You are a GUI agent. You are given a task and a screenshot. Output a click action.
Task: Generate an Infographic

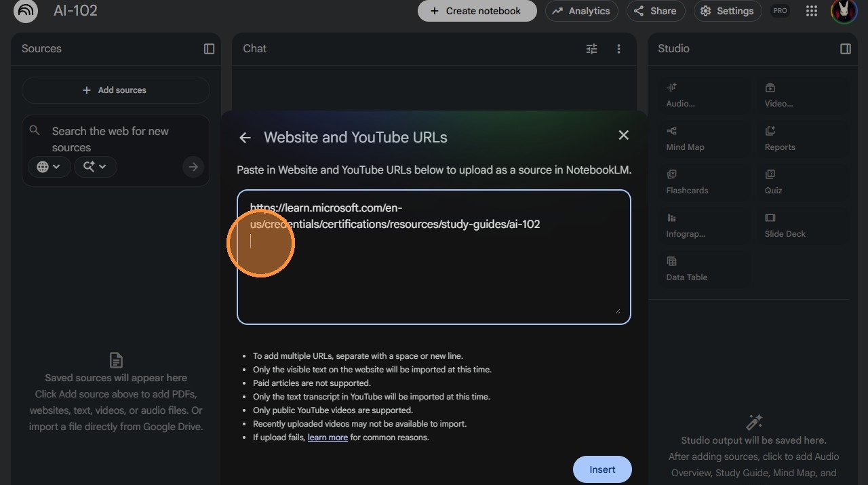point(705,226)
